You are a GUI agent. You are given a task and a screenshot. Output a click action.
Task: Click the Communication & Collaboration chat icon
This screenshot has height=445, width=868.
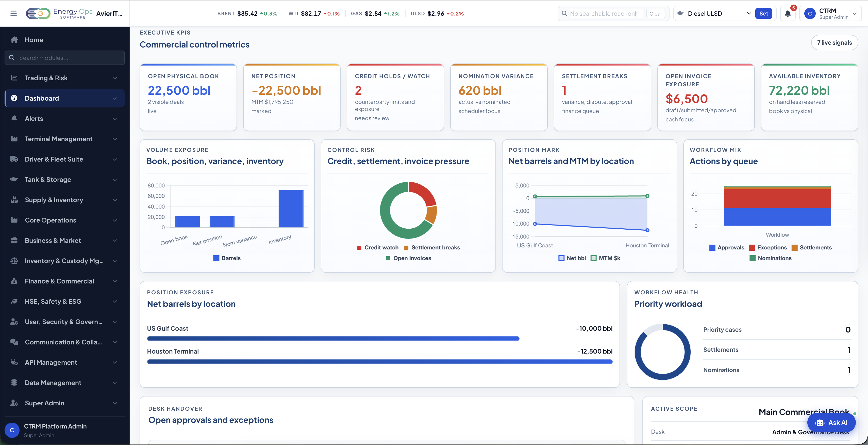(14, 342)
